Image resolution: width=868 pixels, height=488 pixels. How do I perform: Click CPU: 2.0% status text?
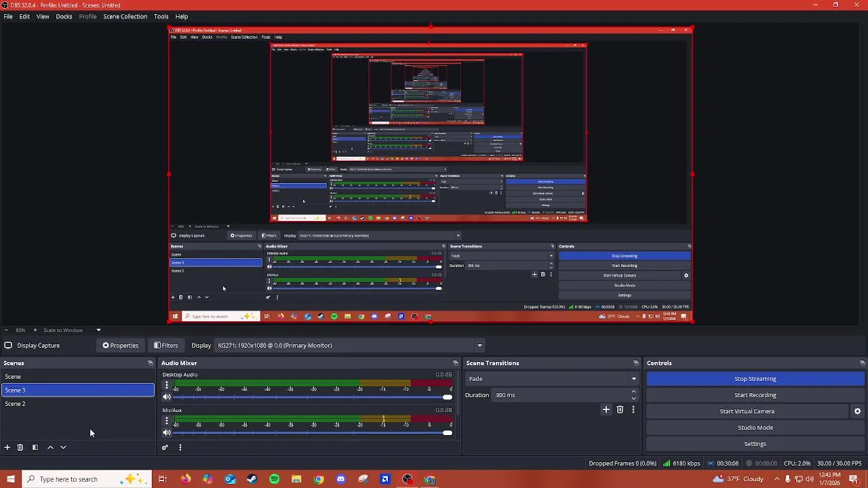[x=797, y=464]
